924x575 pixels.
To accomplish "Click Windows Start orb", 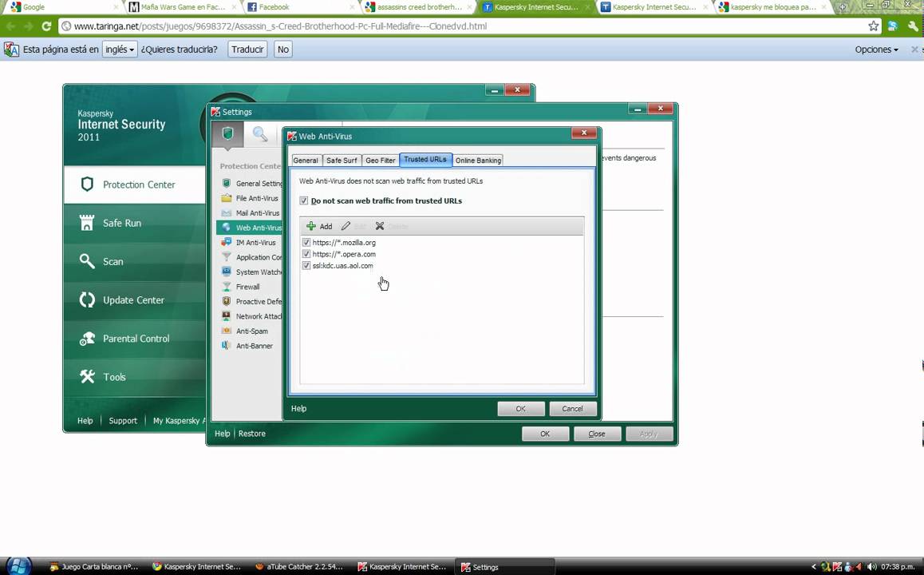I will tap(18, 566).
